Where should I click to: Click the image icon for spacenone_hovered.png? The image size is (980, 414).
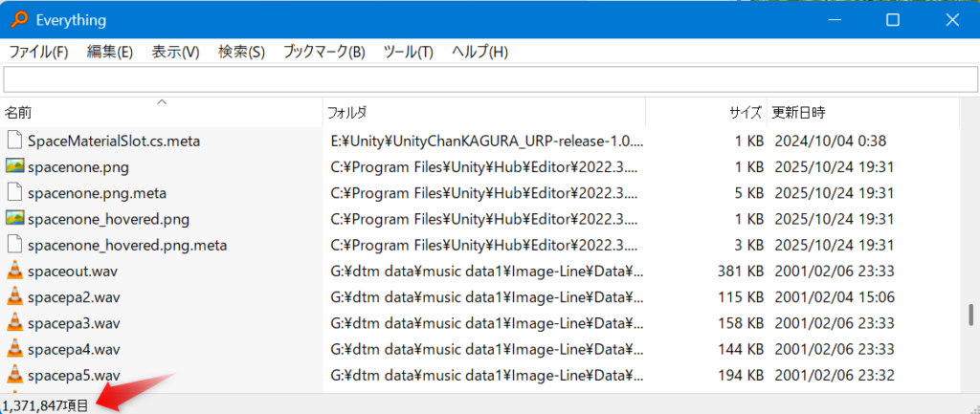tap(14, 218)
